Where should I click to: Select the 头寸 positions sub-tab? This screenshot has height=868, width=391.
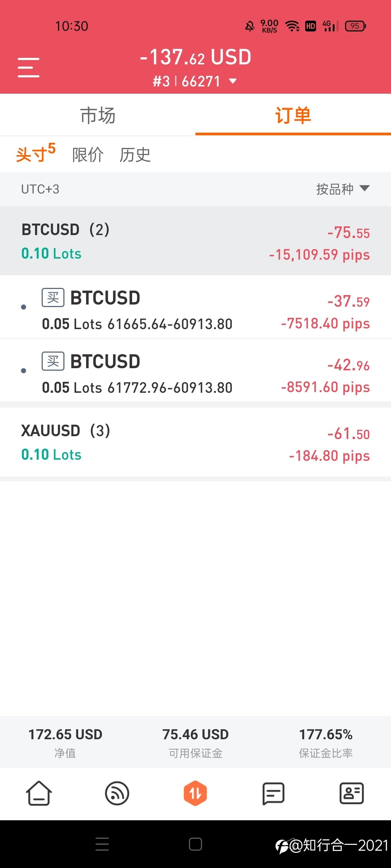(x=35, y=153)
